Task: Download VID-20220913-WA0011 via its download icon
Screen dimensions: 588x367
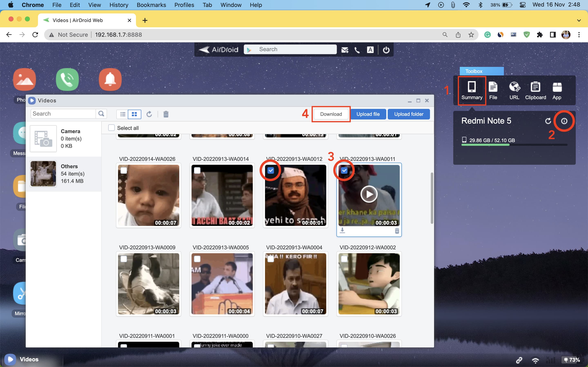Action: point(342,230)
